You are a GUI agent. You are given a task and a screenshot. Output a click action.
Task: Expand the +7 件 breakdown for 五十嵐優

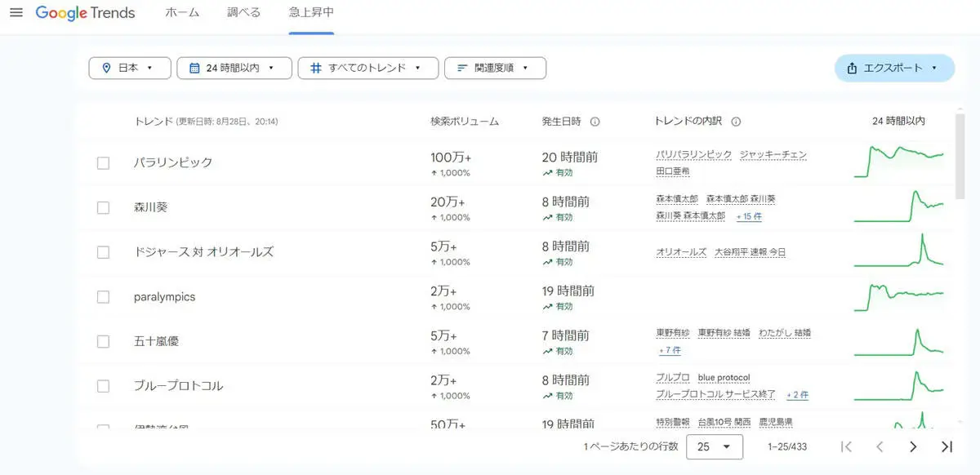[x=670, y=350]
